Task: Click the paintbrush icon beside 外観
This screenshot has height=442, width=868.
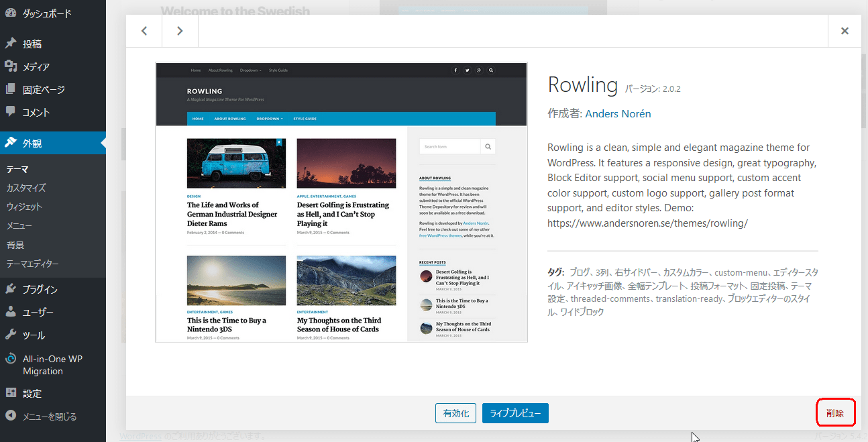Action: click(x=11, y=143)
